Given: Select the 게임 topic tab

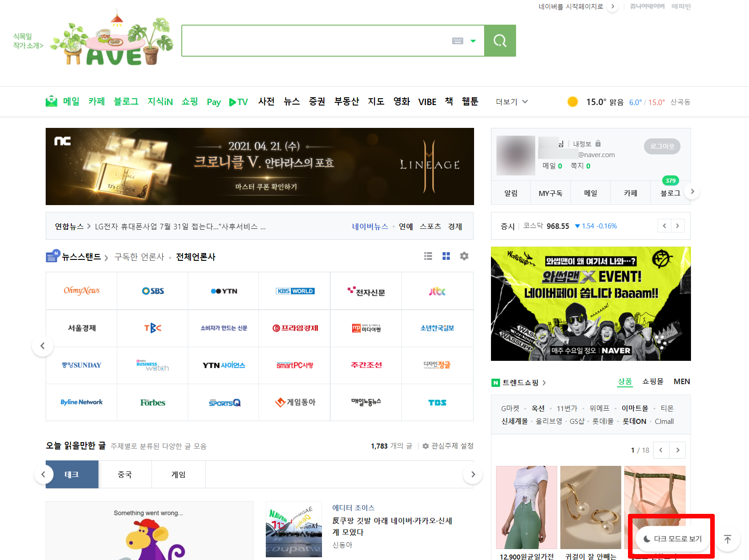Looking at the screenshot, I should tap(179, 475).
